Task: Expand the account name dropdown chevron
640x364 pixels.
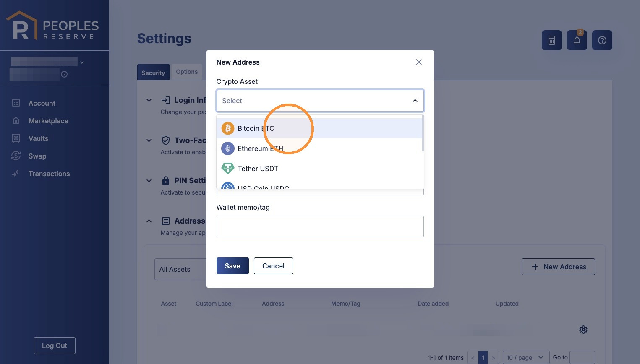Action: 82,62
